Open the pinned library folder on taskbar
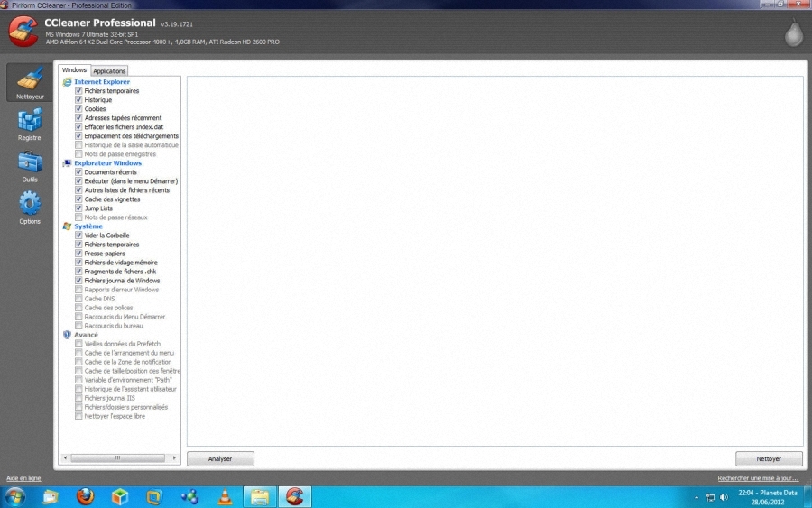The image size is (812, 508). point(51,497)
